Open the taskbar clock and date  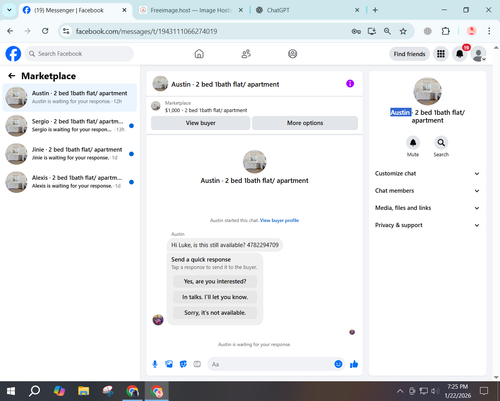(x=458, y=391)
